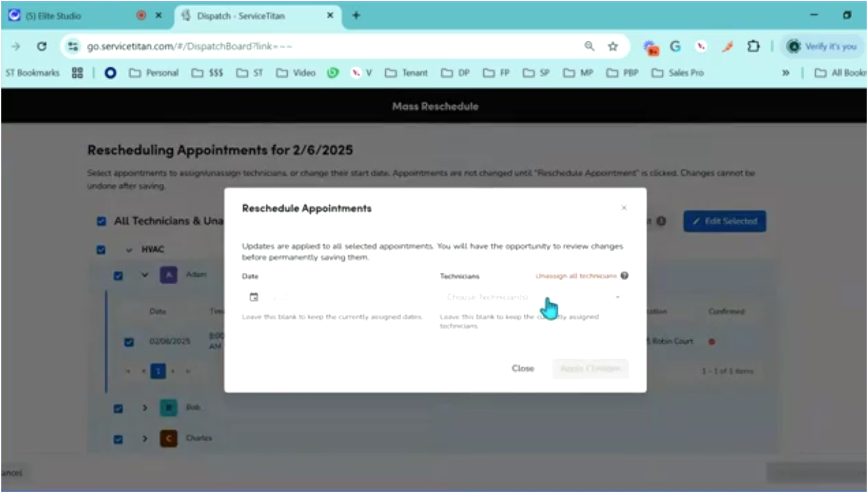Click the Apply Changes button

[x=590, y=368]
